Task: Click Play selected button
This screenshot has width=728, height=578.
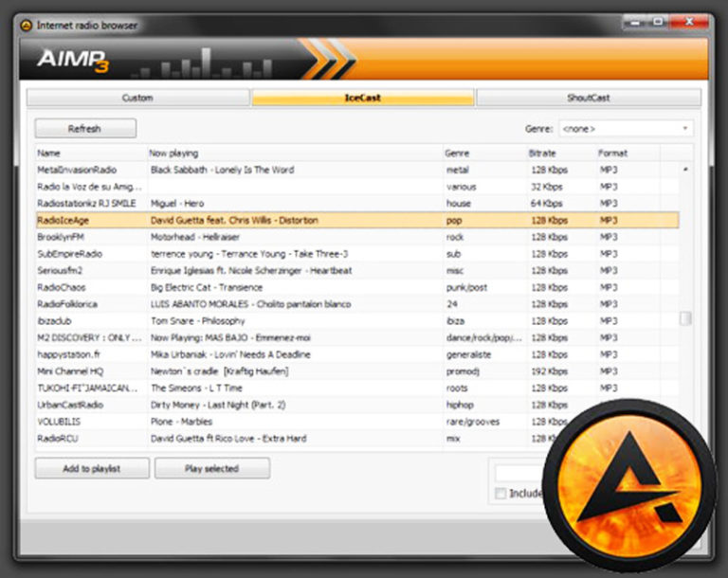Action: (x=212, y=468)
